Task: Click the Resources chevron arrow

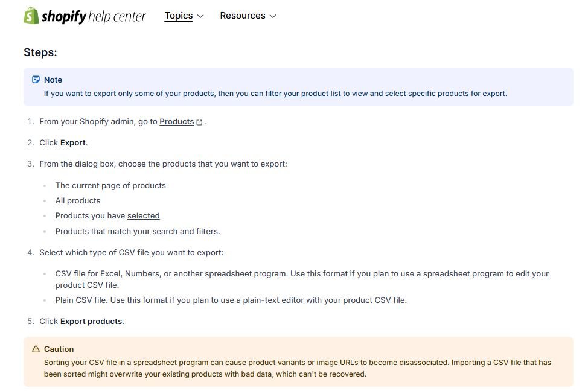Action: [273, 16]
